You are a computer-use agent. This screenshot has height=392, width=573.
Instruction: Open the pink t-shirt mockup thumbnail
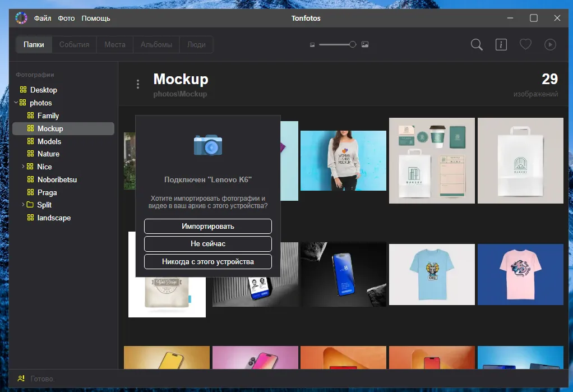[520, 274]
